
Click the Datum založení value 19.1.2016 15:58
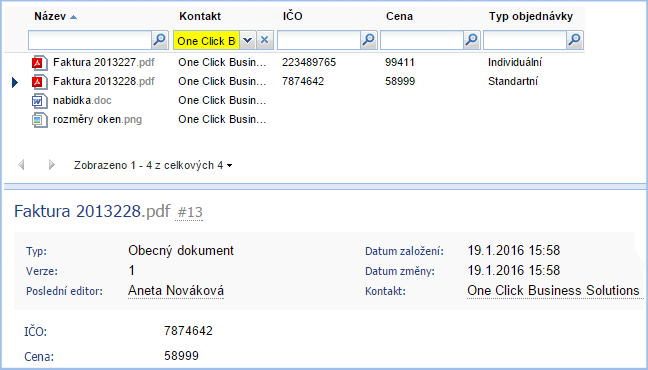tap(514, 251)
